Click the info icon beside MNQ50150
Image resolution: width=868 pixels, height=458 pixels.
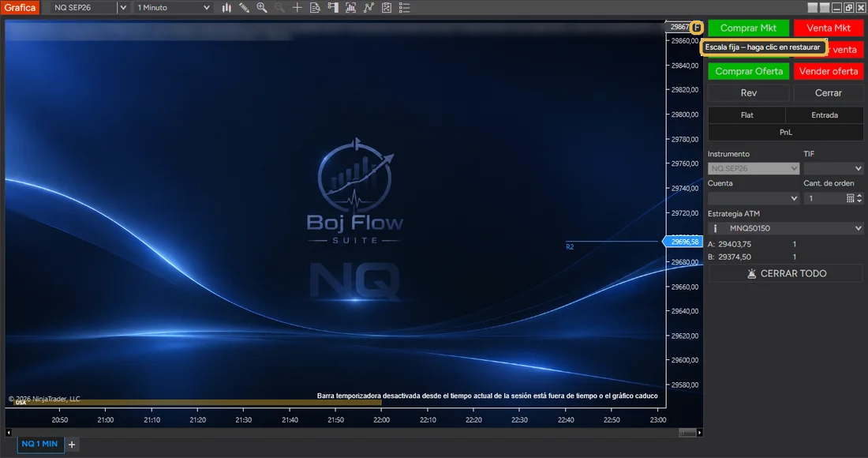click(715, 228)
